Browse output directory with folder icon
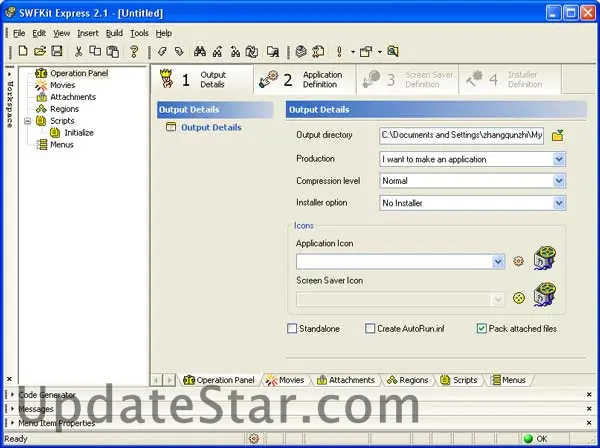The image size is (600, 448). tap(558, 135)
